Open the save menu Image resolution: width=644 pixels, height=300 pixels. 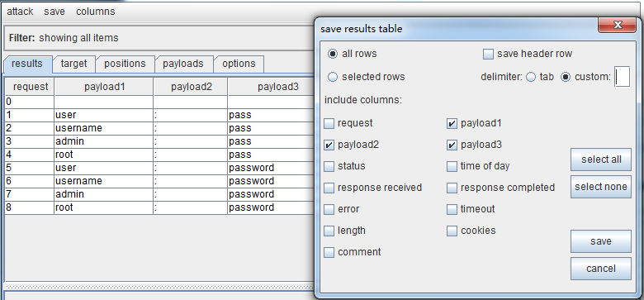pyautogui.click(x=54, y=12)
